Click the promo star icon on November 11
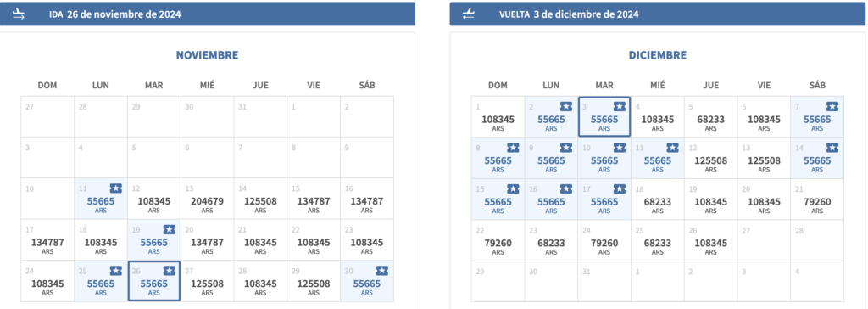Viewport: 868px width, 309px height. (x=115, y=188)
